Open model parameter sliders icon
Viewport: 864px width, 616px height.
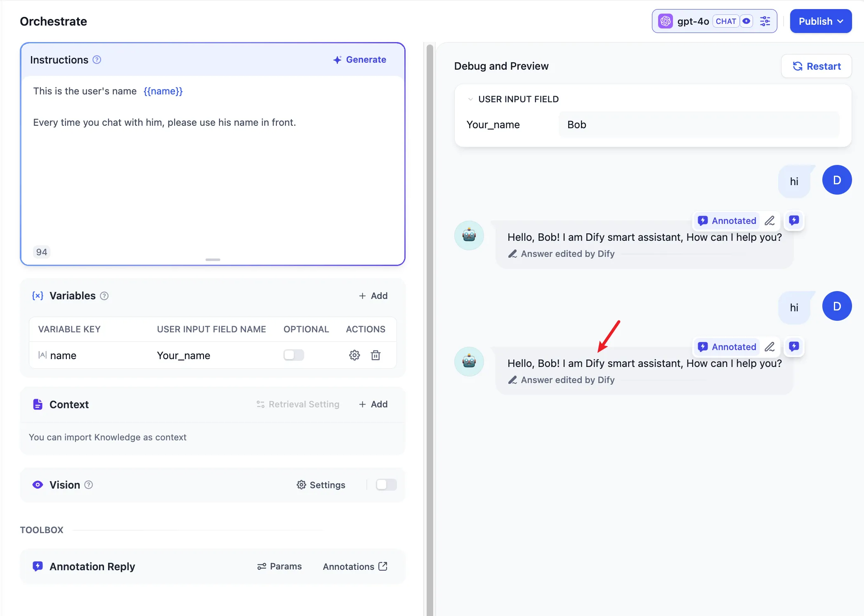[x=765, y=21]
